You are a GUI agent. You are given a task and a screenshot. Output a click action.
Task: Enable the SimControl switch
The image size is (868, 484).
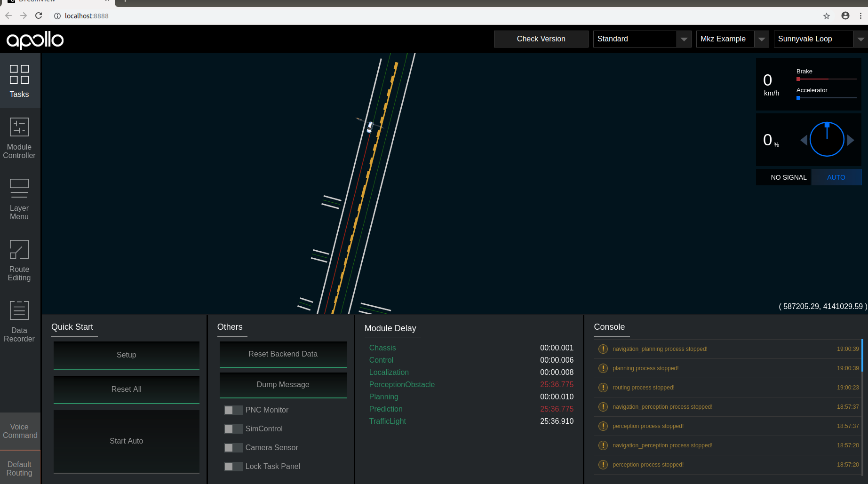(233, 429)
